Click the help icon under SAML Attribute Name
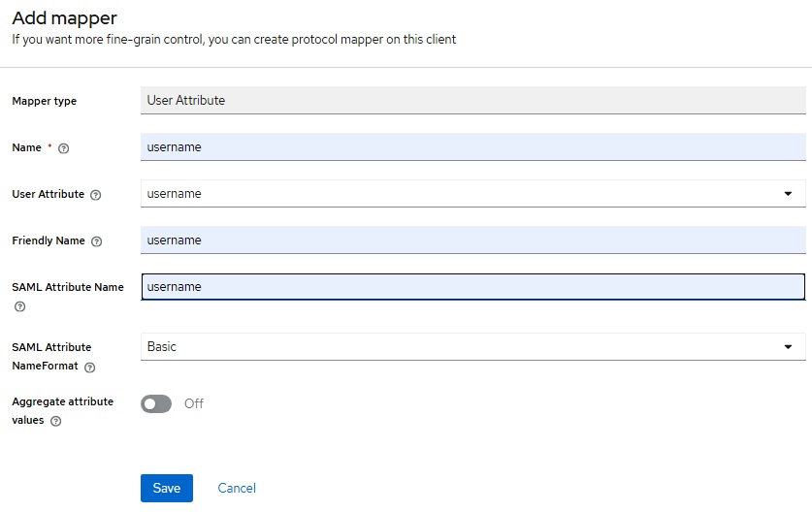The height and width of the screenshot is (512, 812). tap(19, 307)
